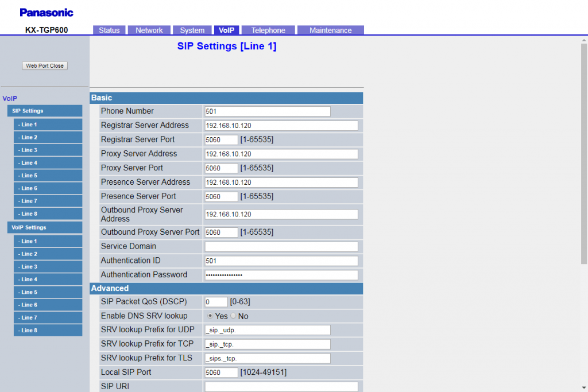Focus the Local SIP Port field
The width and height of the screenshot is (588, 392).
click(x=221, y=372)
